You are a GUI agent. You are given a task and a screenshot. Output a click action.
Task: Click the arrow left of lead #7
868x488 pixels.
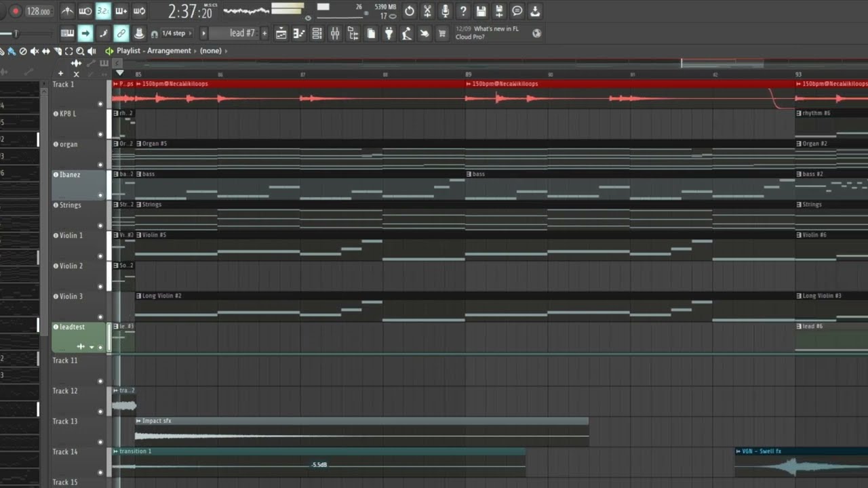pyautogui.click(x=203, y=33)
